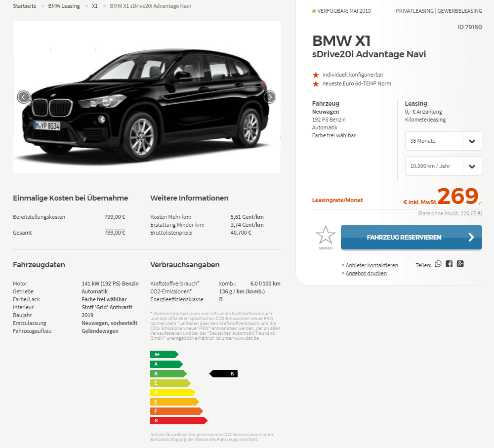Open the 10.000 km / Jahr dropdown
The image size is (494, 448).
pos(443,166)
